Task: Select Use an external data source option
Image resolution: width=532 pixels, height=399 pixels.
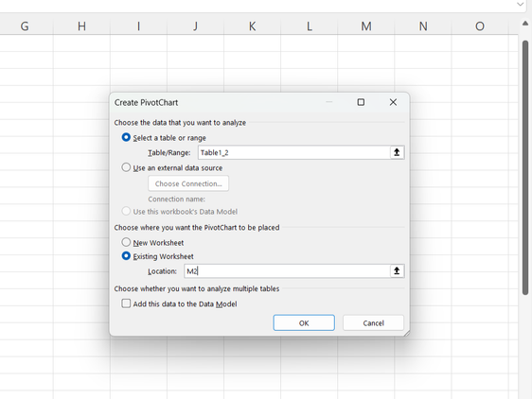Action: click(126, 167)
